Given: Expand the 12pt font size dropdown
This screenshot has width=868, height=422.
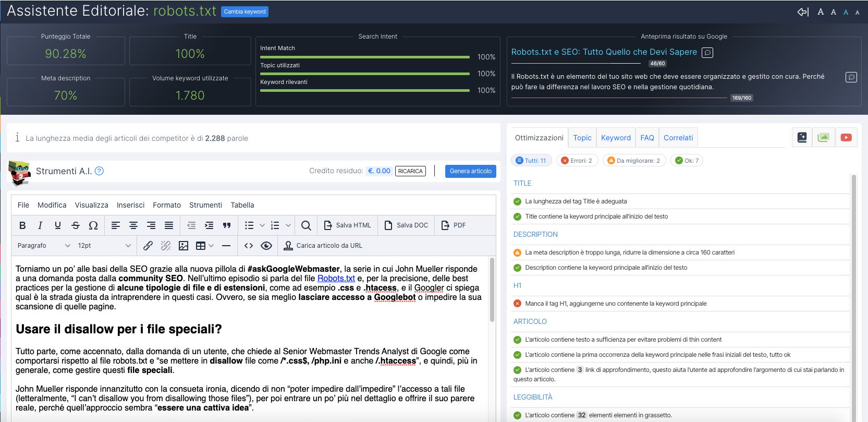Looking at the screenshot, I should 104,246.
